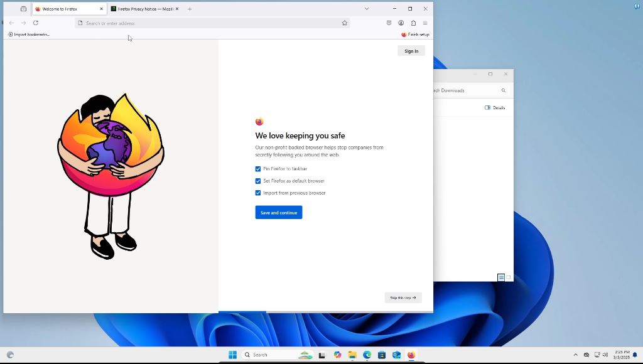This screenshot has width=643, height=364.
Task: Close the Firefox Privacy Notice tab
Action: click(176, 9)
